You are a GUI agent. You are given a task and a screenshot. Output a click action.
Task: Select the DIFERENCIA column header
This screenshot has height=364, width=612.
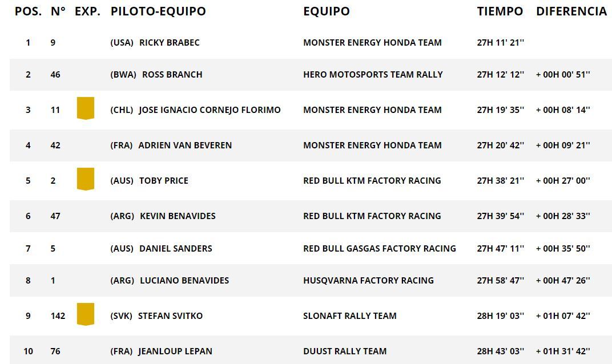pyautogui.click(x=571, y=11)
